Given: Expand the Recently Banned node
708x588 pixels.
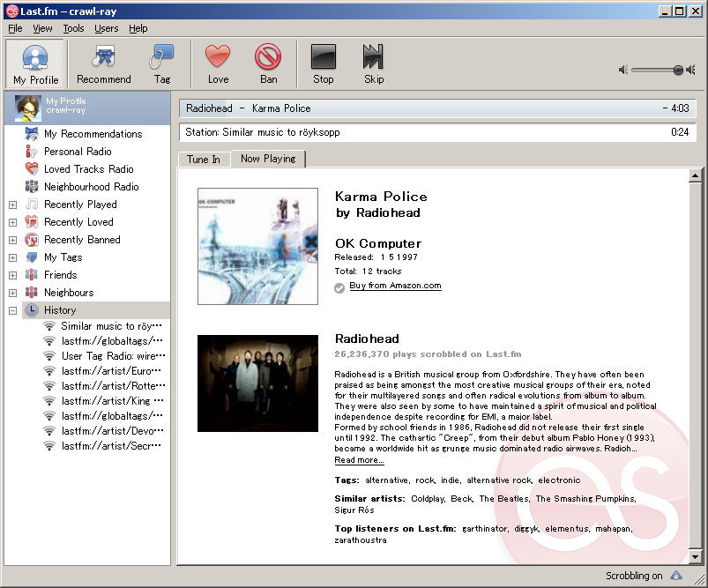Looking at the screenshot, I should pyautogui.click(x=12, y=240).
